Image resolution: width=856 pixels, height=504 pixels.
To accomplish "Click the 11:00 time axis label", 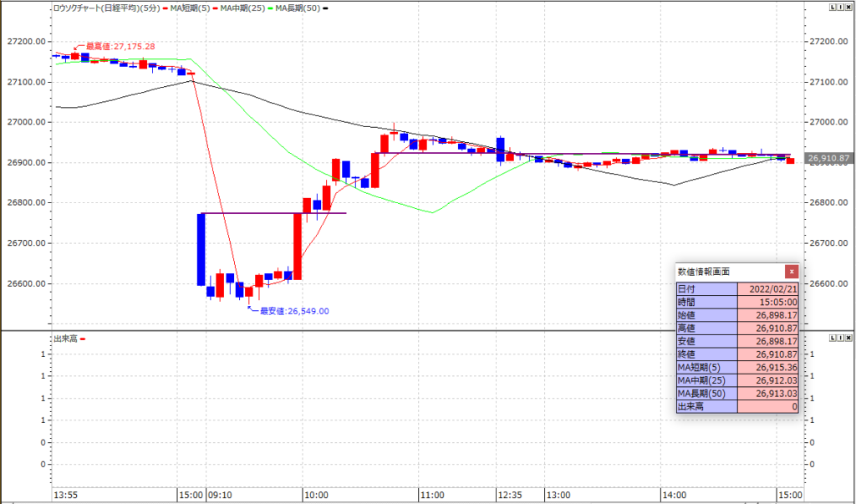I will point(432,496).
